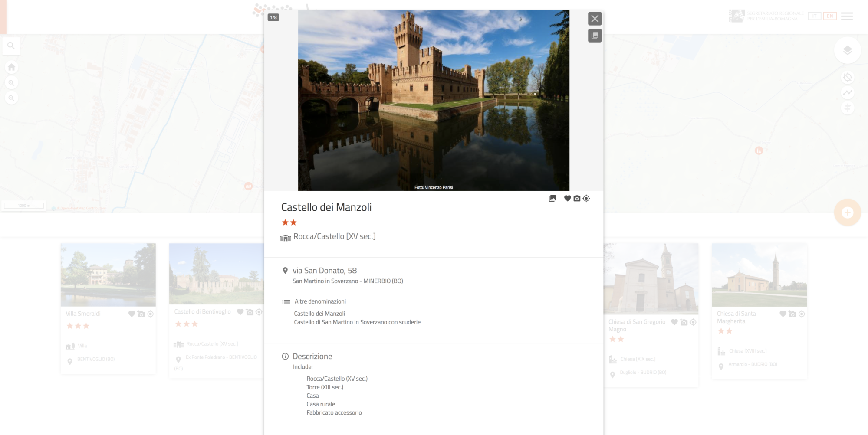Click the orange plus floating button
Image resolution: width=868 pixels, height=435 pixels.
click(x=848, y=213)
